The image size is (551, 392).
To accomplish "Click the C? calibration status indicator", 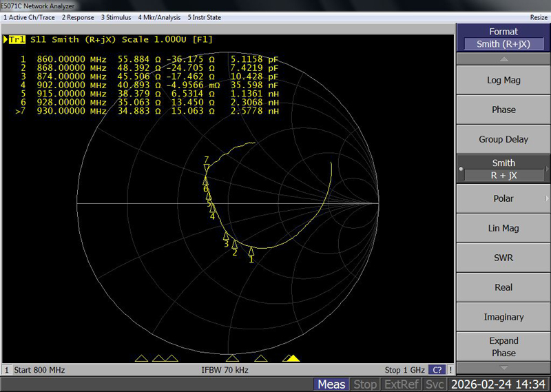I will click(437, 370).
